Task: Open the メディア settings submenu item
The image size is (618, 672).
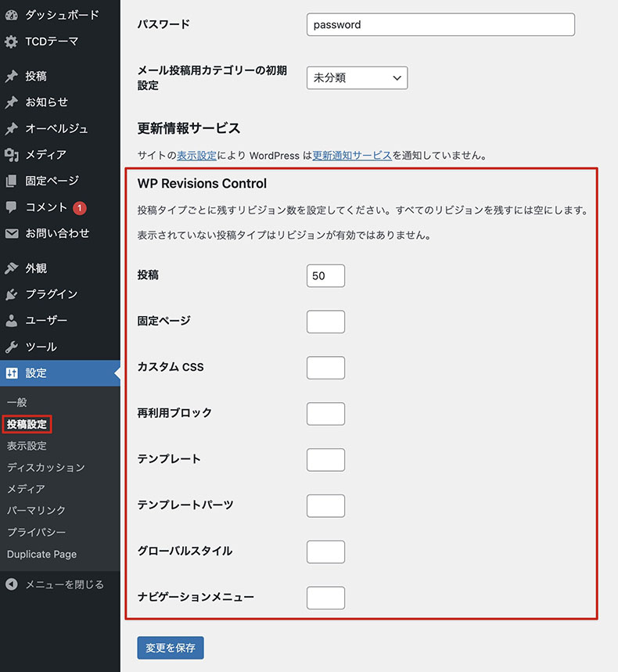Action: point(26,489)
